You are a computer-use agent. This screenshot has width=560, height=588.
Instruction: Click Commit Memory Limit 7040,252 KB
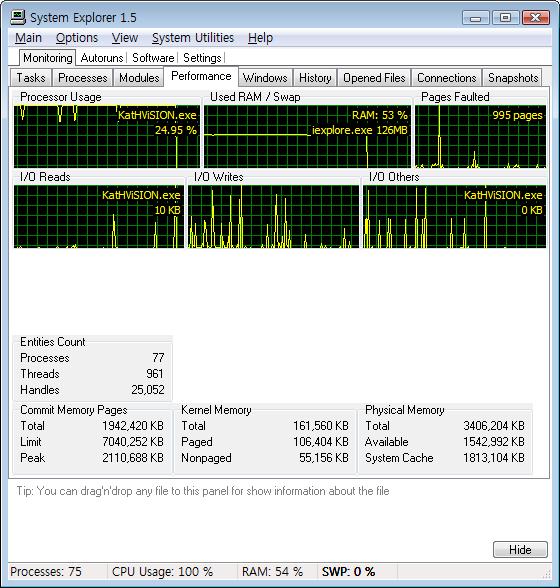tap(133, 442)
